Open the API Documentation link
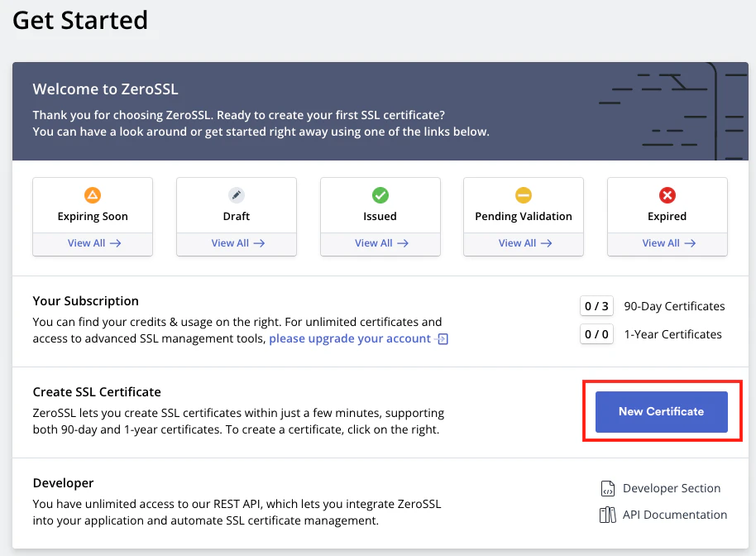The width and height of the screenshot is (756, 556). coord(674,515)
